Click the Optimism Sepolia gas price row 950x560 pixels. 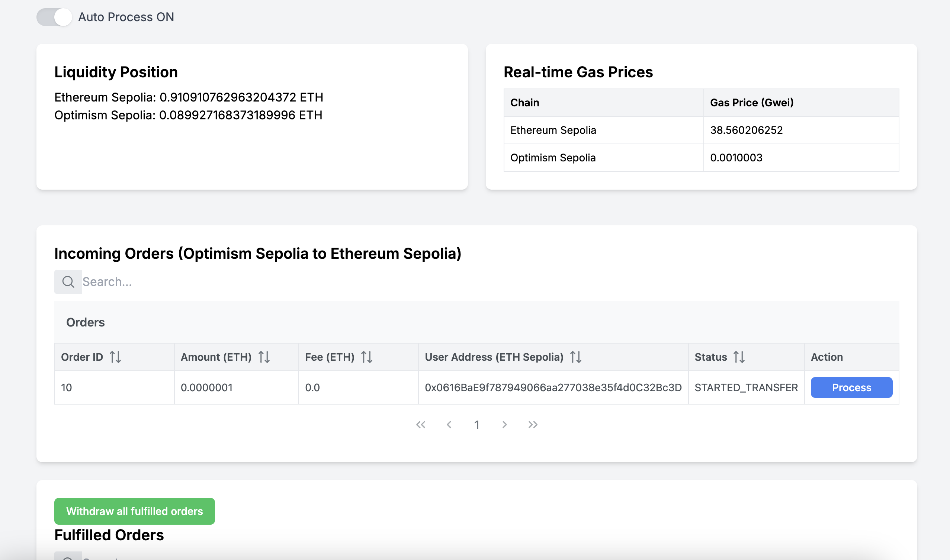click(x=701, y=158)
